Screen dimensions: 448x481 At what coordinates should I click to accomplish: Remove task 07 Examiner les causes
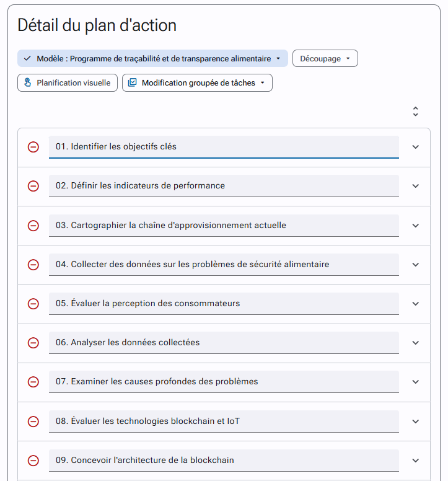pos(33,382)
